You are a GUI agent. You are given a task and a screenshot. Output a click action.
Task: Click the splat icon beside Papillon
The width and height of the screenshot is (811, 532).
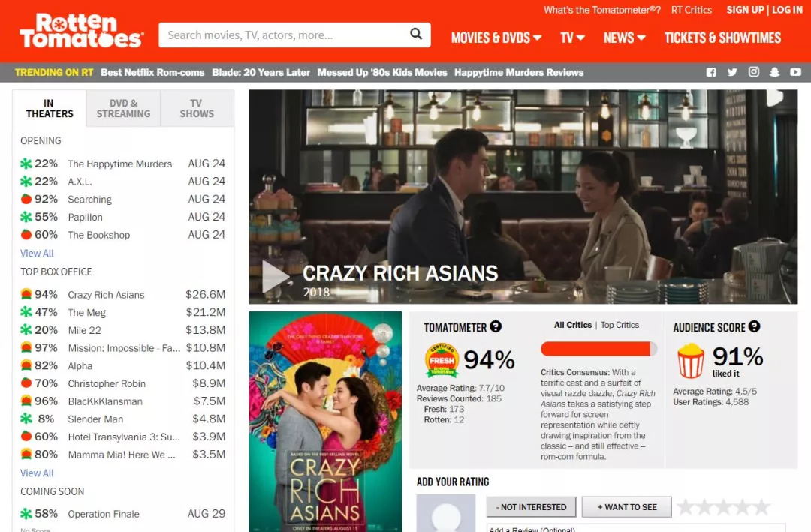26,217
